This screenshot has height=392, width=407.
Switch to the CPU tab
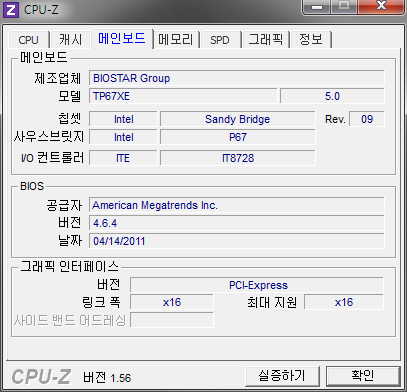pyautogui.click(x=28, y=40)
